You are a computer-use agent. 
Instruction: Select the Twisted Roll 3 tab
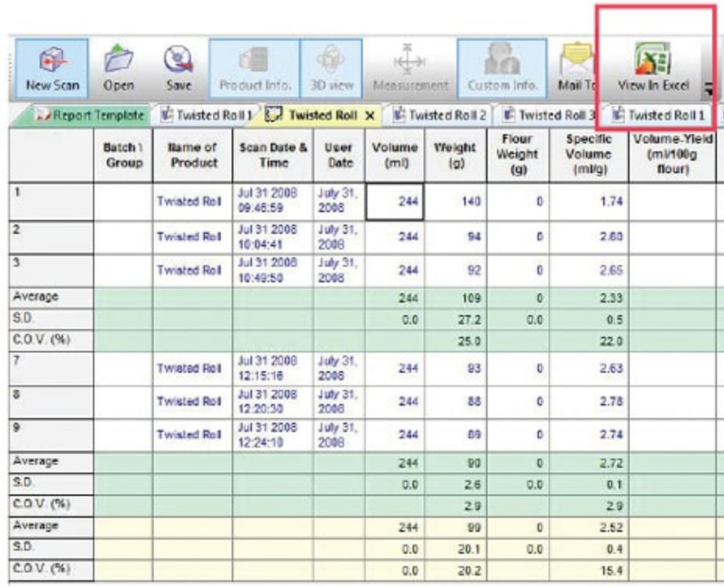coord(549,115)
